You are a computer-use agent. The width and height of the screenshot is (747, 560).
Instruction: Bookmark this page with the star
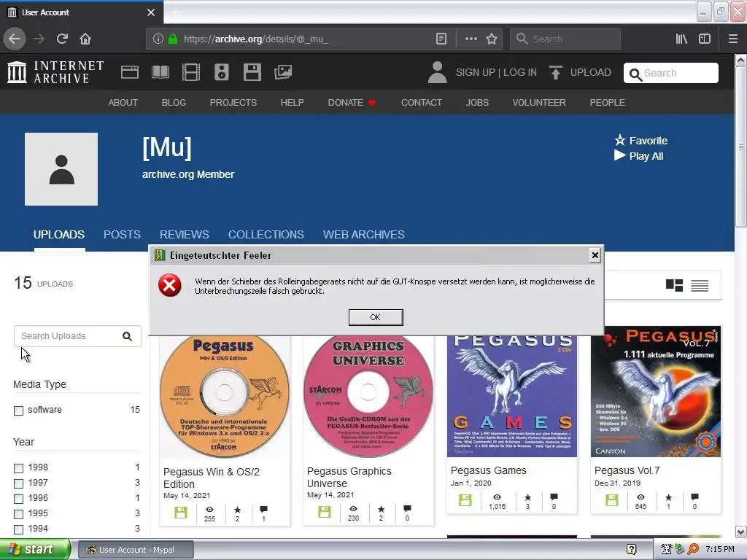(492, 39)
